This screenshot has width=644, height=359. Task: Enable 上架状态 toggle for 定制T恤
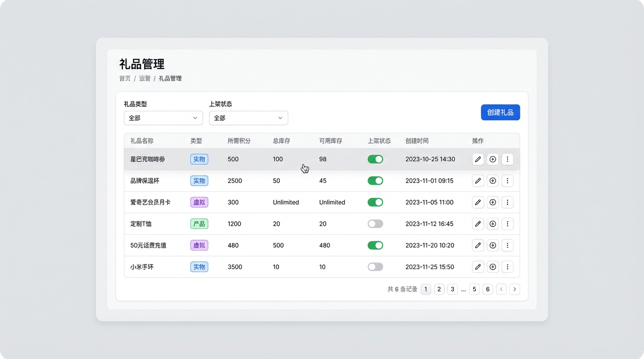coord(375,224)
